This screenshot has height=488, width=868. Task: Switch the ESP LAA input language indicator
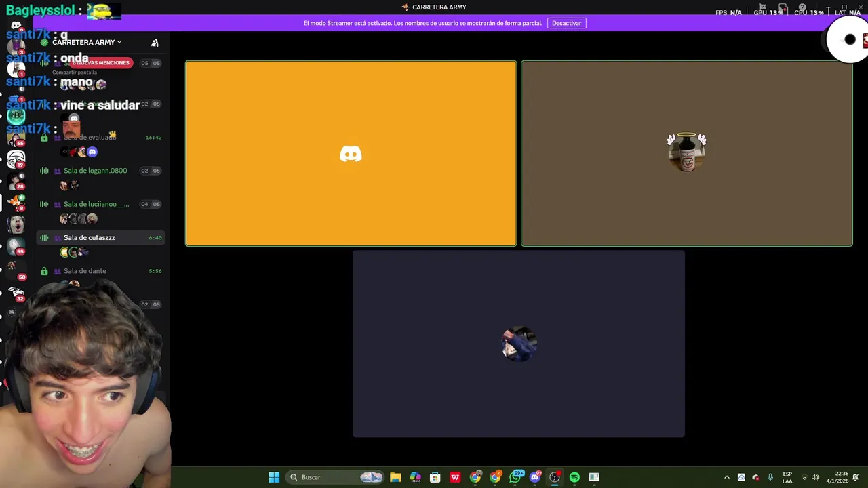(787, 477)
